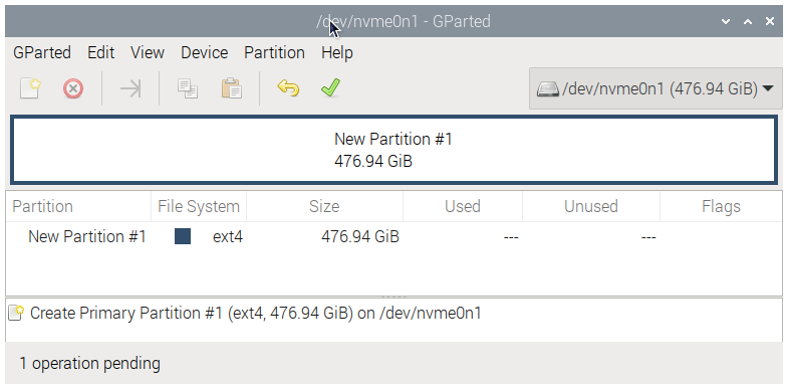The width and height of the screenshot is (788, 387).
Task: Select the New Partition #1 graphical block
Action: 393,150
